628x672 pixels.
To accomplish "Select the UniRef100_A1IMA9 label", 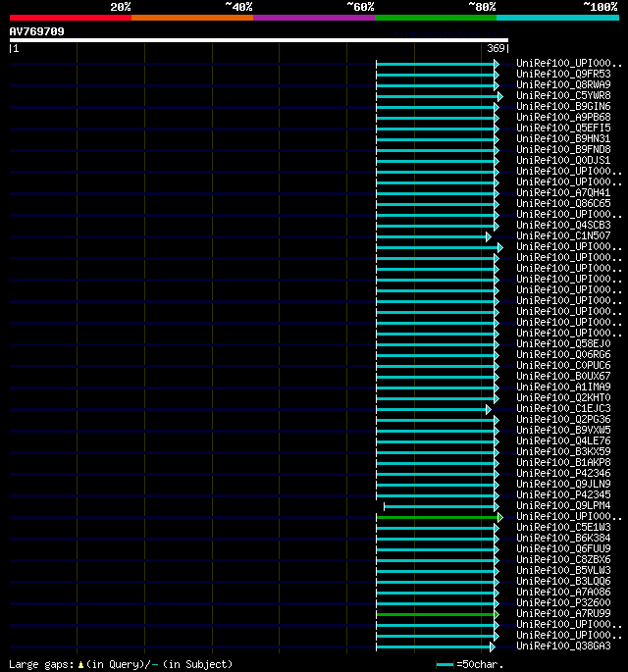I will [x=563, y=387].
